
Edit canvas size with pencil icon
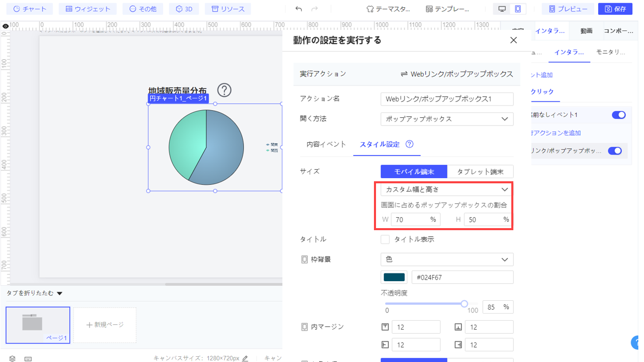point(245,358)
